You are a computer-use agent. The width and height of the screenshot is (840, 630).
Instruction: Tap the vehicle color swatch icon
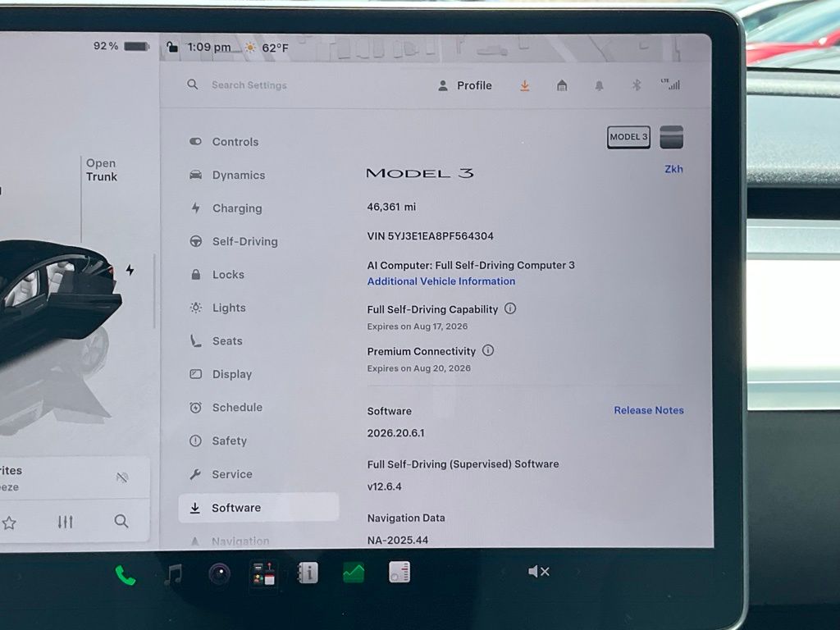671,137
